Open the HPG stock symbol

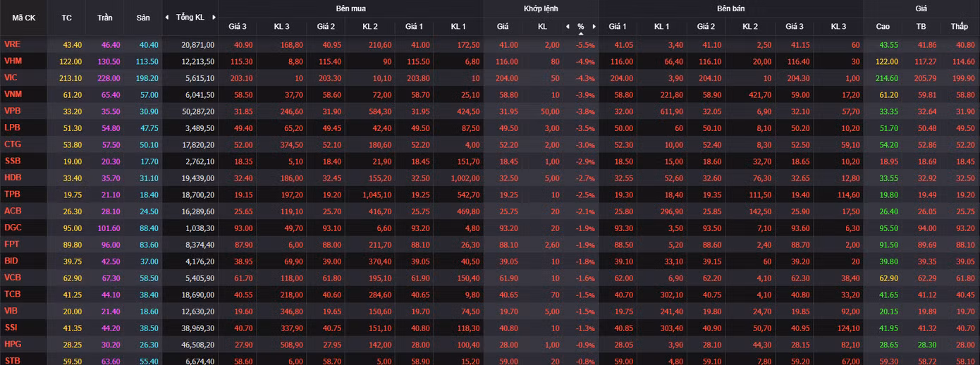tap(13, 343)
